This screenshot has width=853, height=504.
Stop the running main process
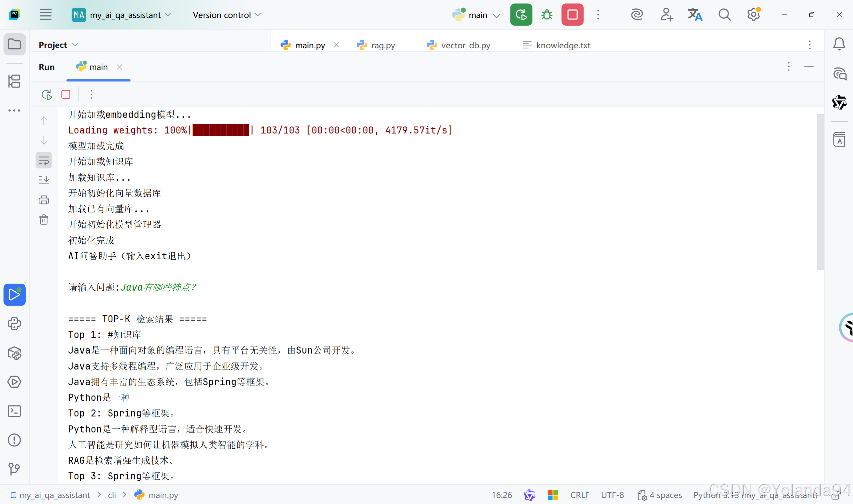572,15
